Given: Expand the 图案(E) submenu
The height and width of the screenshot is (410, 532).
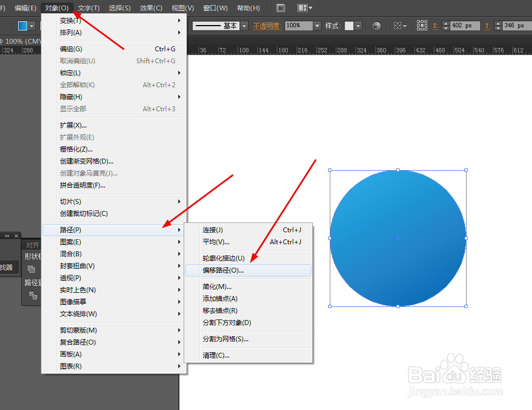Looking at the screenshot, I should [x=114, y=242].
